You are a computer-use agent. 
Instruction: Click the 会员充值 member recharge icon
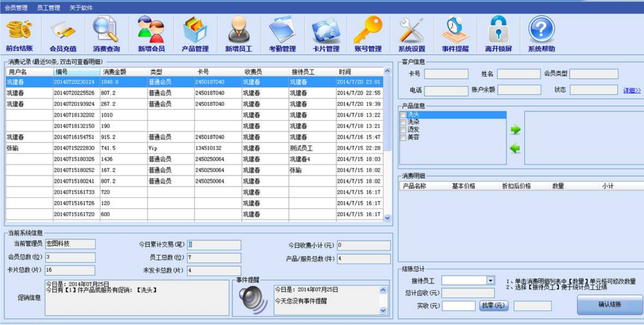pyautogui.click(x=63, y=34)
